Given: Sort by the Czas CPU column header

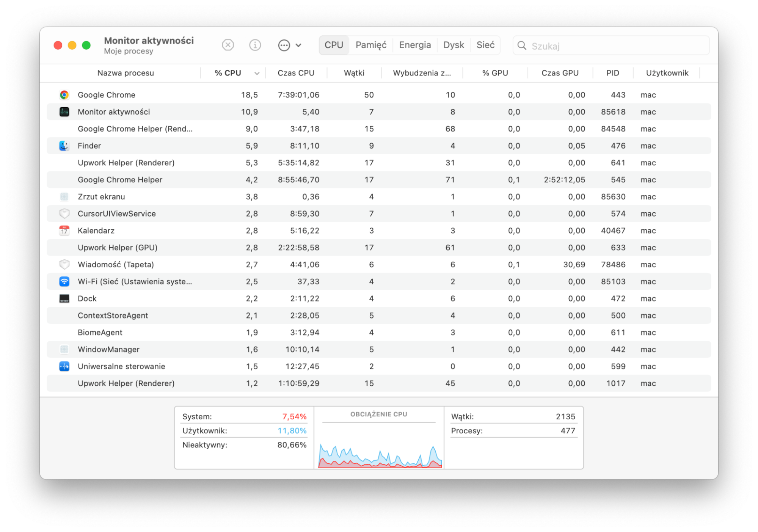Looking at the screenshot, I should [296, 73].
